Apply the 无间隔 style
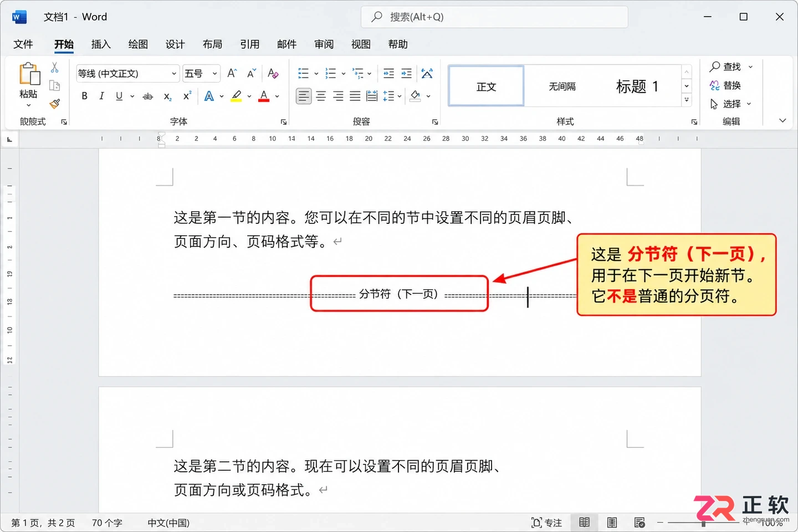798x532 pixels. [x=562, y=86]
